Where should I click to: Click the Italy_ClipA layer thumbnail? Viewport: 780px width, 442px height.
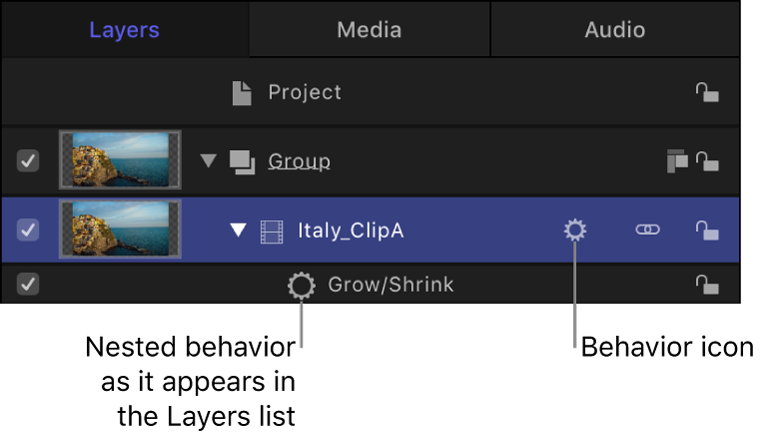click(x=120, y=230)
